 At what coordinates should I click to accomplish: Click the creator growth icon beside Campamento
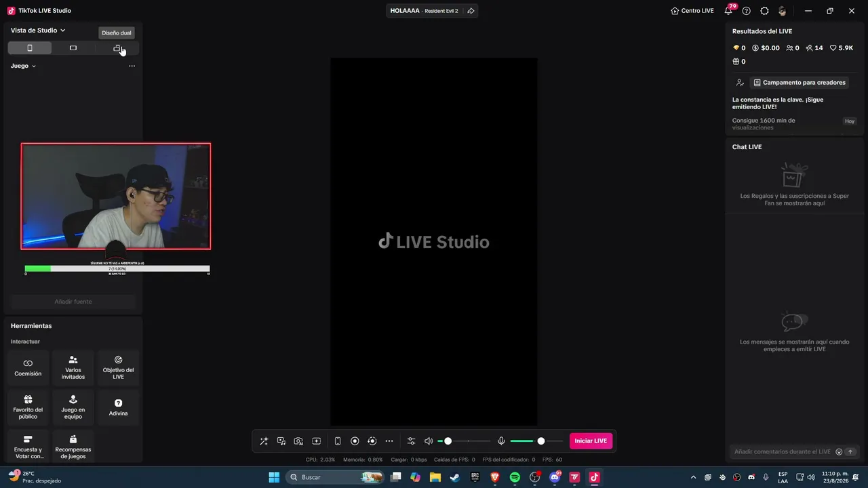(740, 83)
